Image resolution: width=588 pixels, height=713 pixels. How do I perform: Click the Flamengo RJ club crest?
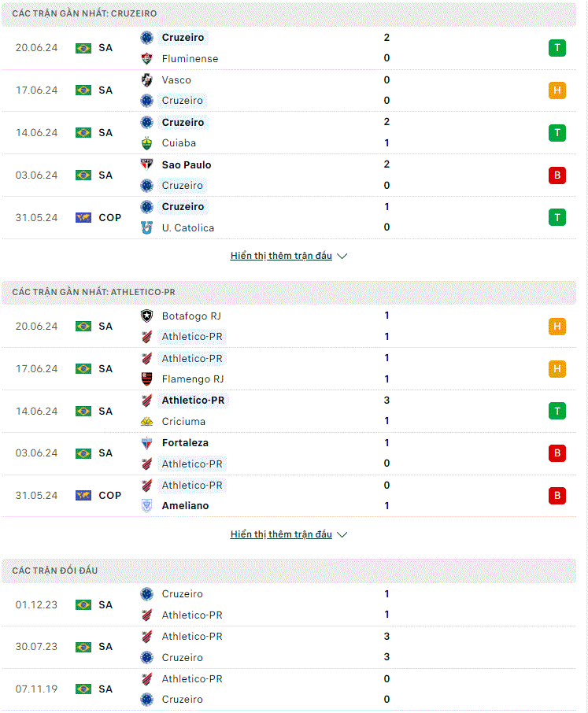click(x=146, y=379)
